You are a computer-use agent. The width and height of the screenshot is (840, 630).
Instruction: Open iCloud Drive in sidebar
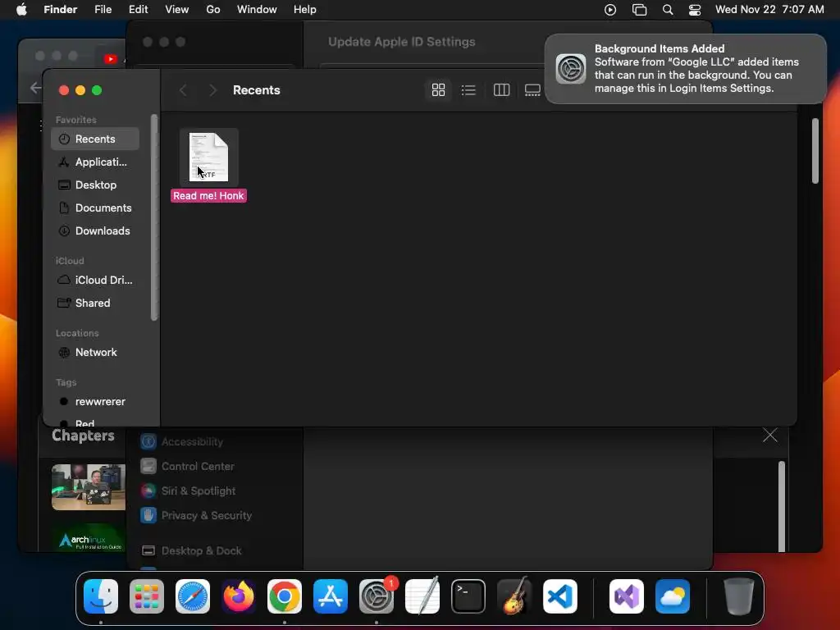(95, 281)
